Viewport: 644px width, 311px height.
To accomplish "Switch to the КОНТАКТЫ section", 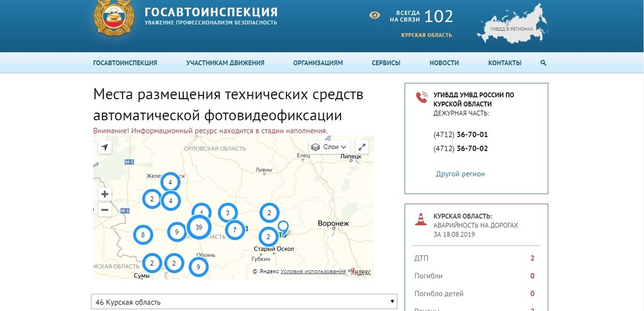I will 504,63.
